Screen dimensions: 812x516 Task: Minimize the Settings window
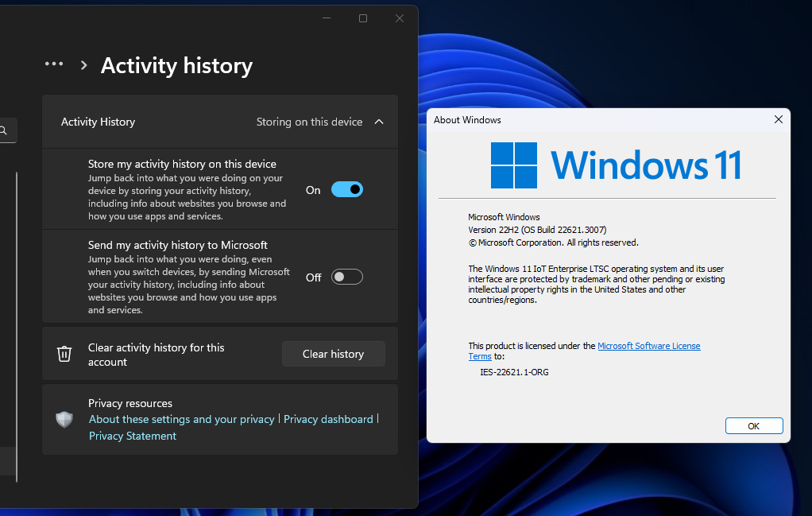(x=327, y=18)
